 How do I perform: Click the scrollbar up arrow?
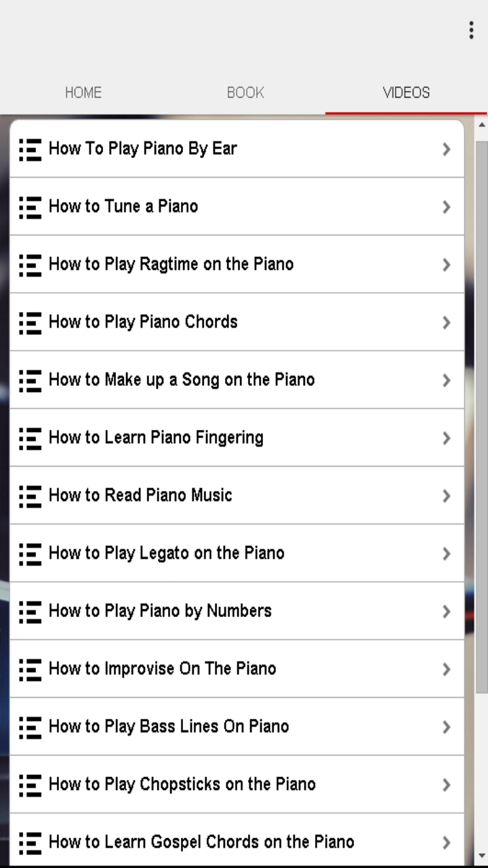click(x=482, y=125)
